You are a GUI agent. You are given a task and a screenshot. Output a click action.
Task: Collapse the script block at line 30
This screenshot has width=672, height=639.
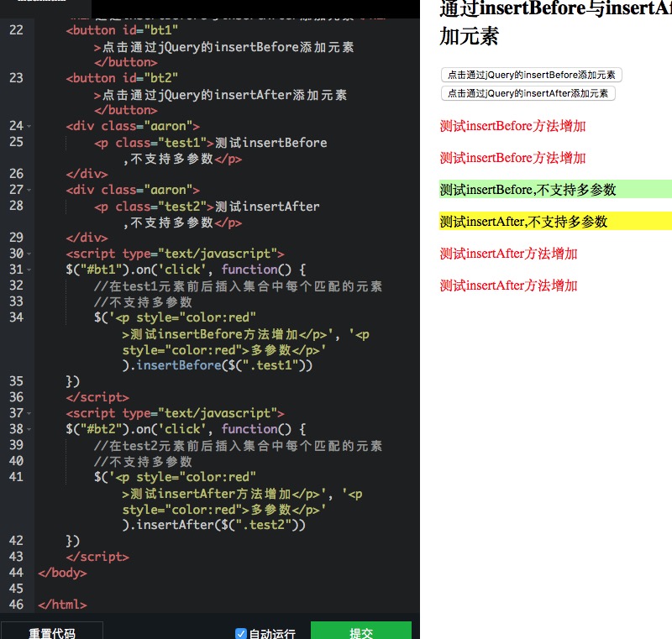click(x=29, y=254)
